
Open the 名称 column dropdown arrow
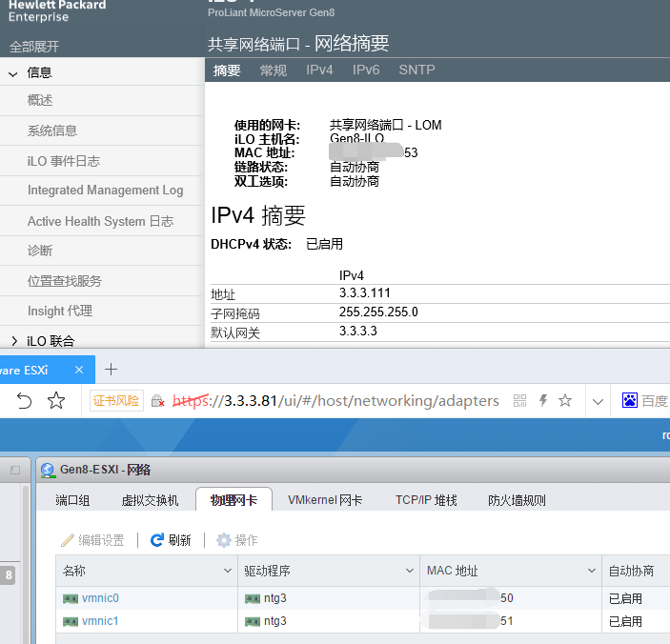(228, 571)
